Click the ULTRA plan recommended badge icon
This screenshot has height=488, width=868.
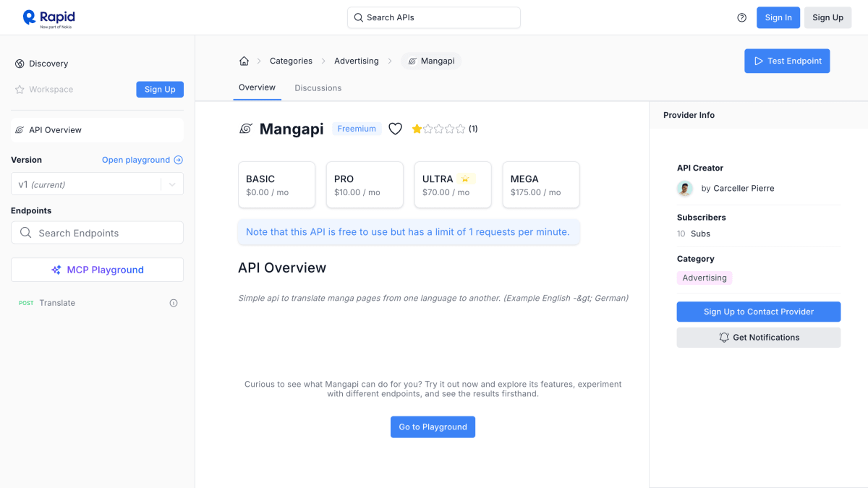point(465,179)
